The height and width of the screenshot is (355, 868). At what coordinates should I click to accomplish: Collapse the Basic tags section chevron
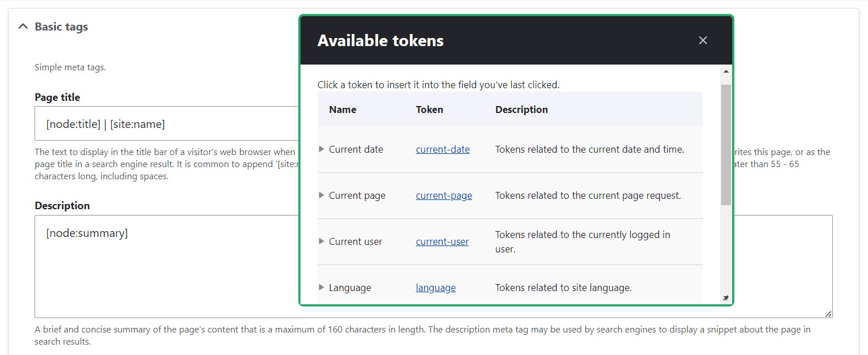tap(23, 27)
